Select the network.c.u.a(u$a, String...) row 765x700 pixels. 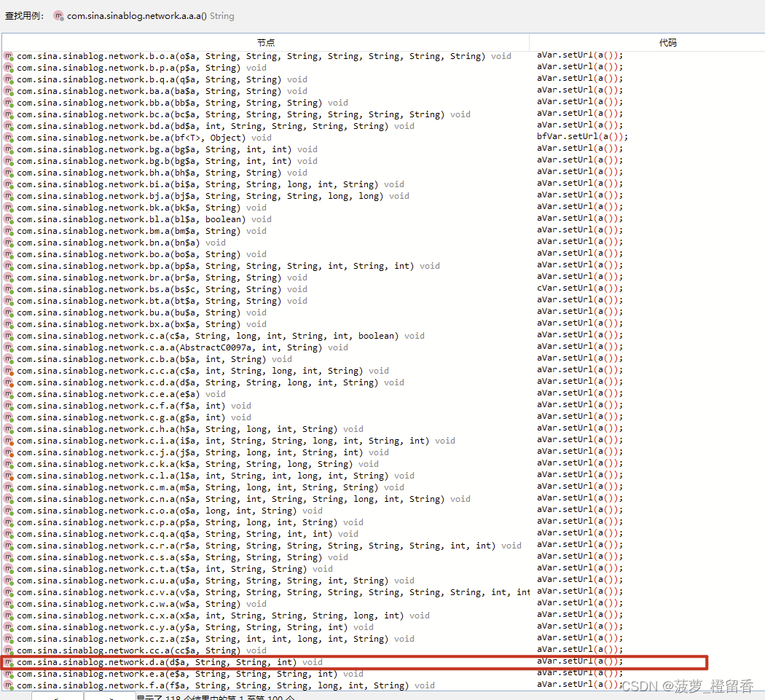[383, 581]
